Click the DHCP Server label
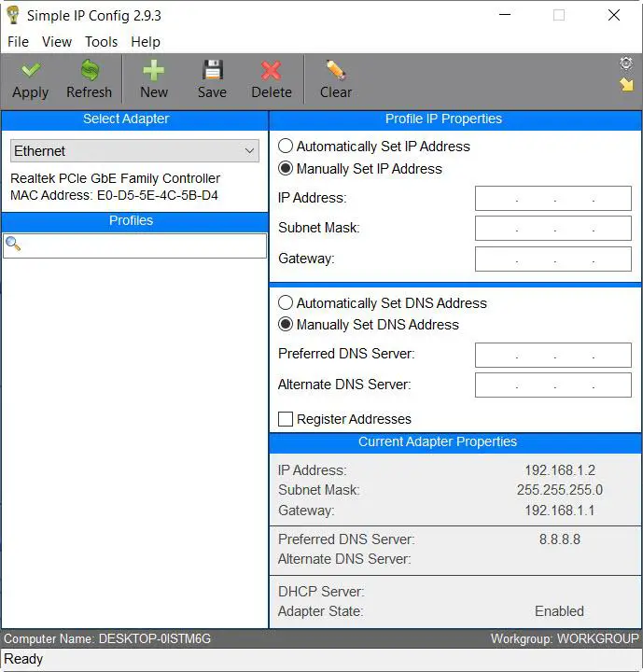 (321, 592)
